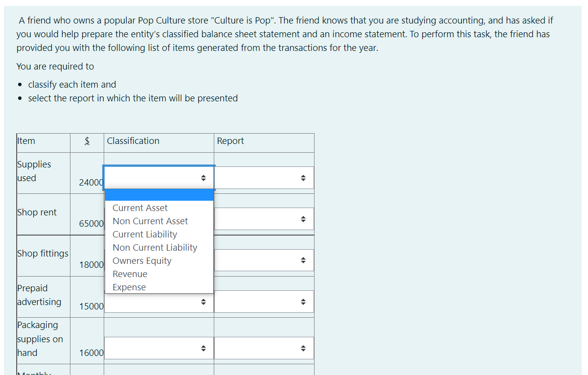588x375 pixels.
Task: Open Classification dropdown for Packaging supplies
Action: [159, 348]
